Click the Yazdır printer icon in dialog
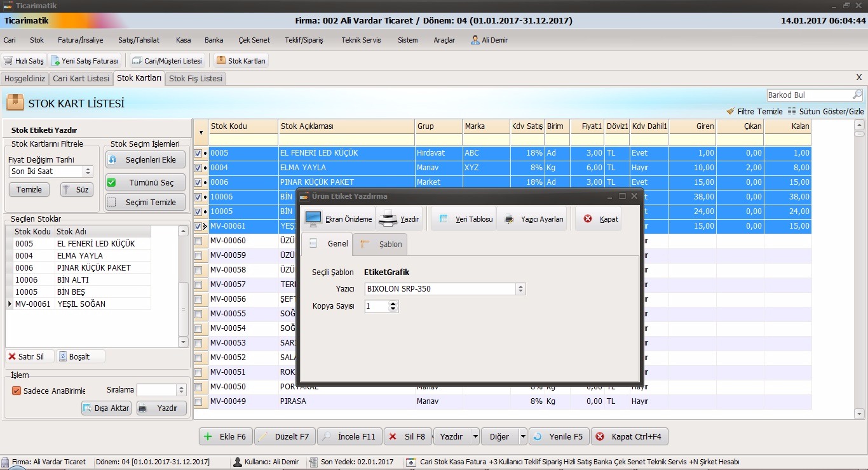This screenshot has width=868, height=470. click(388, 218)
